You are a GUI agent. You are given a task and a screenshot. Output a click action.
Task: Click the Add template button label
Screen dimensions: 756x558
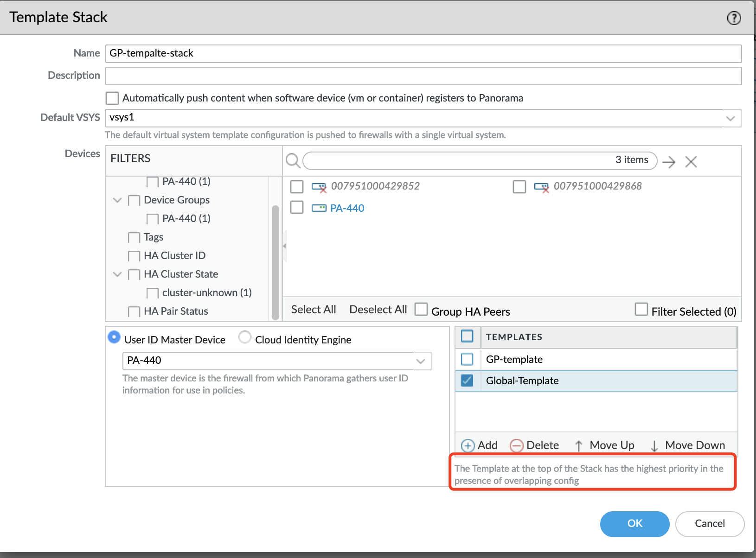coord(487,445)
